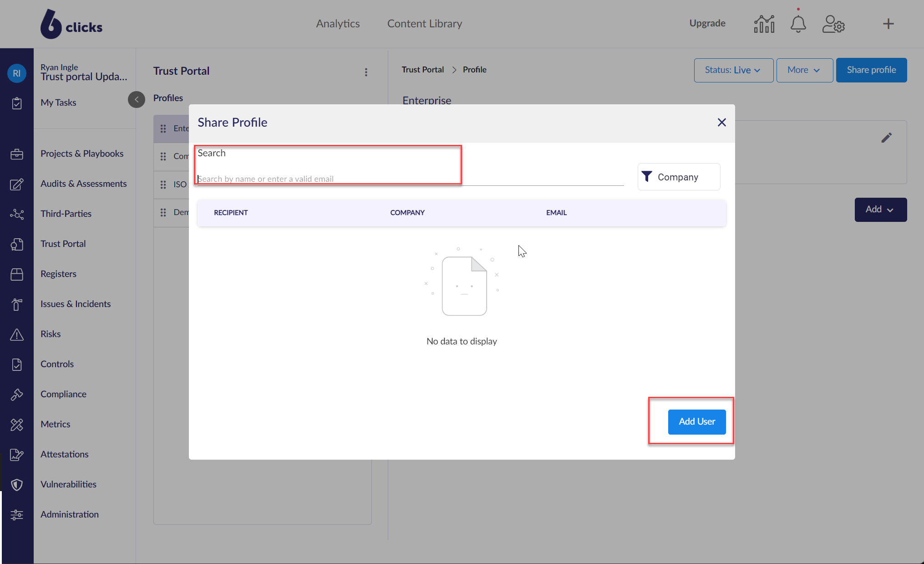Open the analytics chart icon in header
Viewport: 924px width, 564px height.
click(764, 24)
